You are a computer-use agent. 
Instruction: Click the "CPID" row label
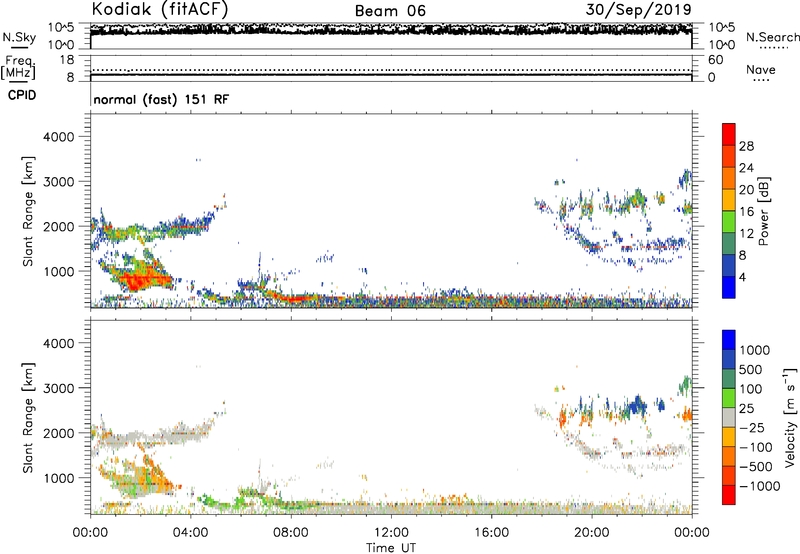[22, 95]
